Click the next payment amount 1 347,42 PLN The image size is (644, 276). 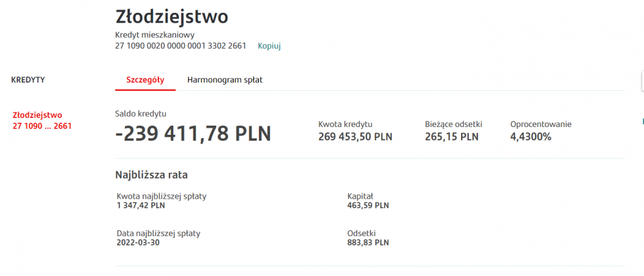pos(140,206)
